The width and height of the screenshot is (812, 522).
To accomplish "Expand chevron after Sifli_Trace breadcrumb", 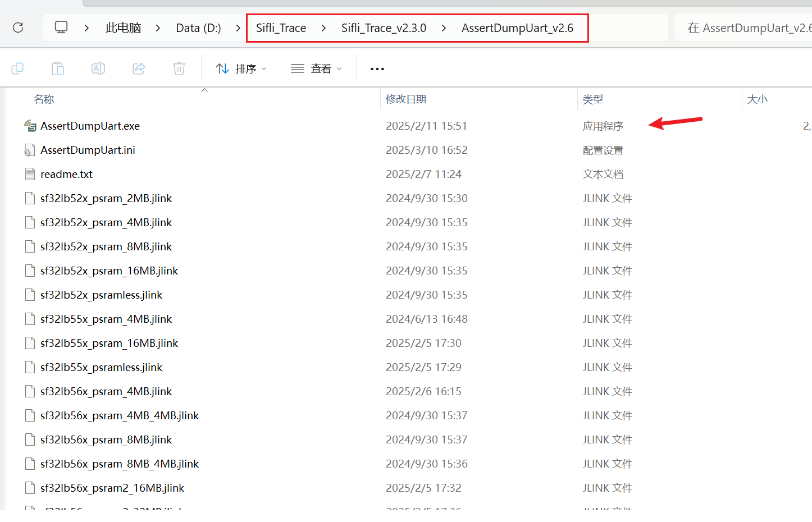I will click(323, 28).
